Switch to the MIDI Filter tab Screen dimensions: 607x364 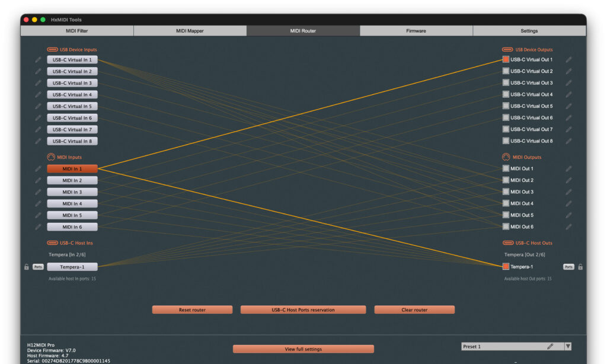tap(77, 31)
